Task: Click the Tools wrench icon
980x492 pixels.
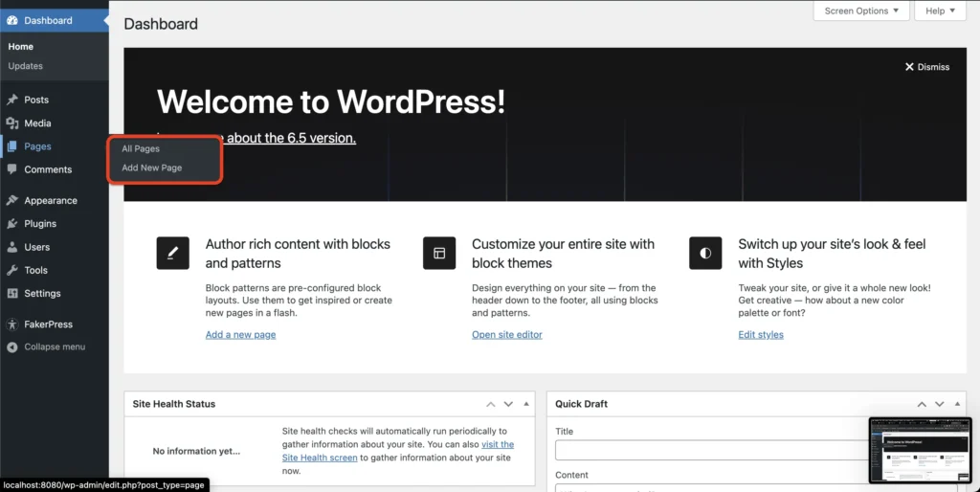Action: [11, 271]
